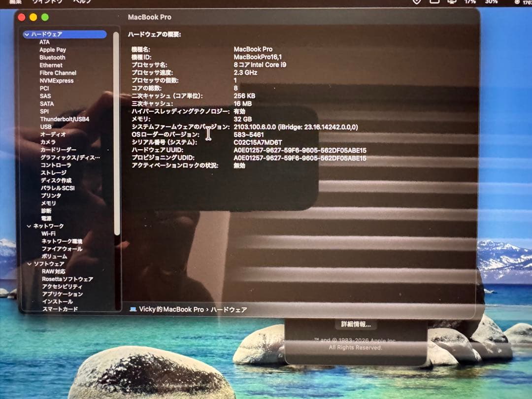Open Thunderbolt/USB4 information

[x=65, y=119]
